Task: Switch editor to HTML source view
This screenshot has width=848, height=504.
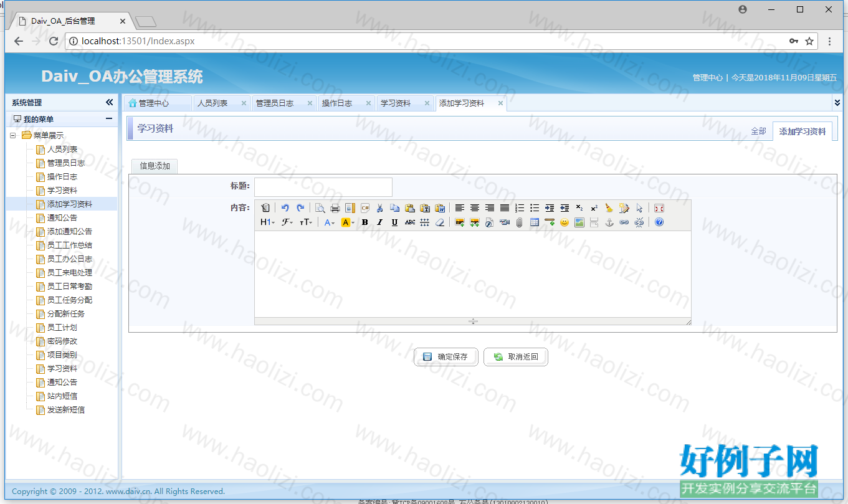Action: click(x=265, y=208)
